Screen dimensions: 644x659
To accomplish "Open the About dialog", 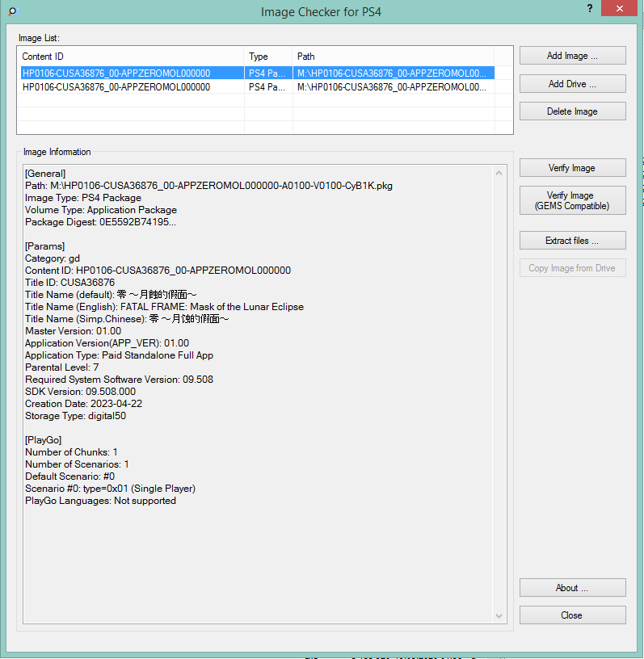I will point(573,588).
